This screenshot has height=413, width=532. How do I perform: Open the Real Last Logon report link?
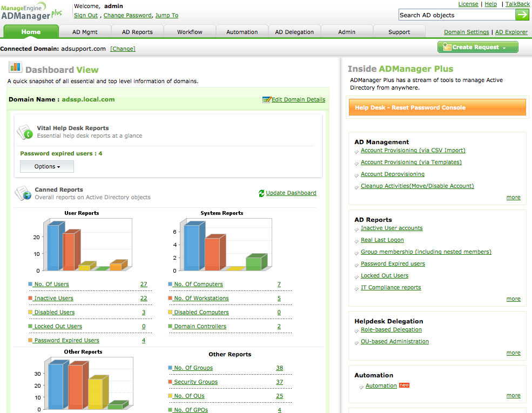[382, 240]
